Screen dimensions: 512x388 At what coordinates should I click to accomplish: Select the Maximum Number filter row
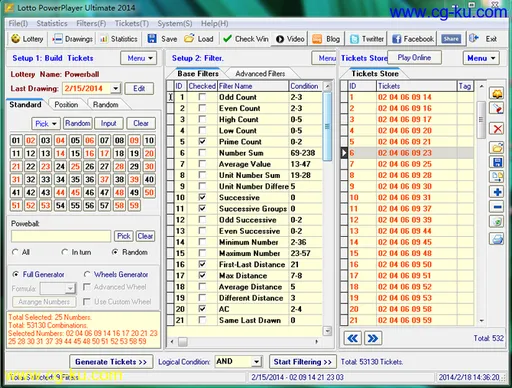point(245,253)
